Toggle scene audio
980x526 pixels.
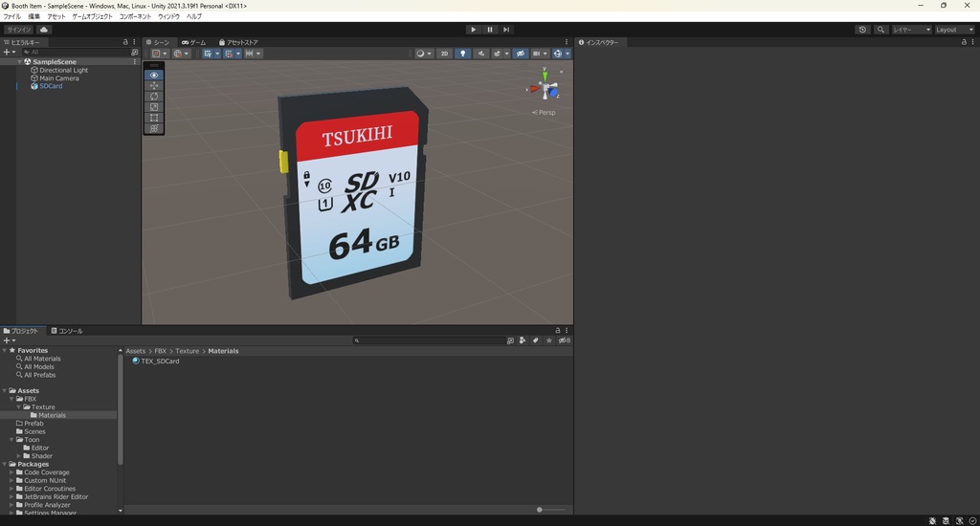(480, 54)
